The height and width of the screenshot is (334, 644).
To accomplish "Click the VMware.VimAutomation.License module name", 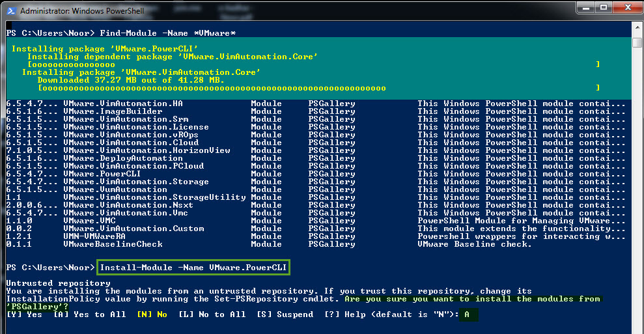I will 136,127.
